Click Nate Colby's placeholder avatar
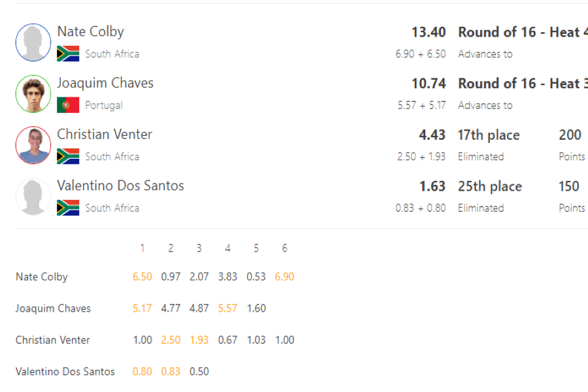This screenshot has width=588, height=392. click(x=33, y=42)
